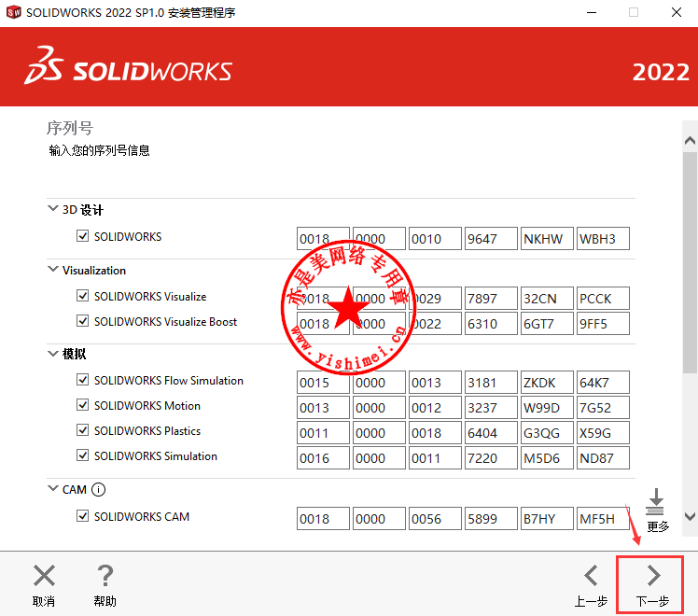
Task: Click the Plastics serial field 6404
Action: [491, 433]
